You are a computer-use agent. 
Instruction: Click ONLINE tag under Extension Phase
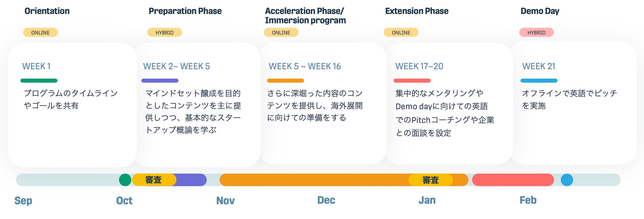tap(401, 32)
